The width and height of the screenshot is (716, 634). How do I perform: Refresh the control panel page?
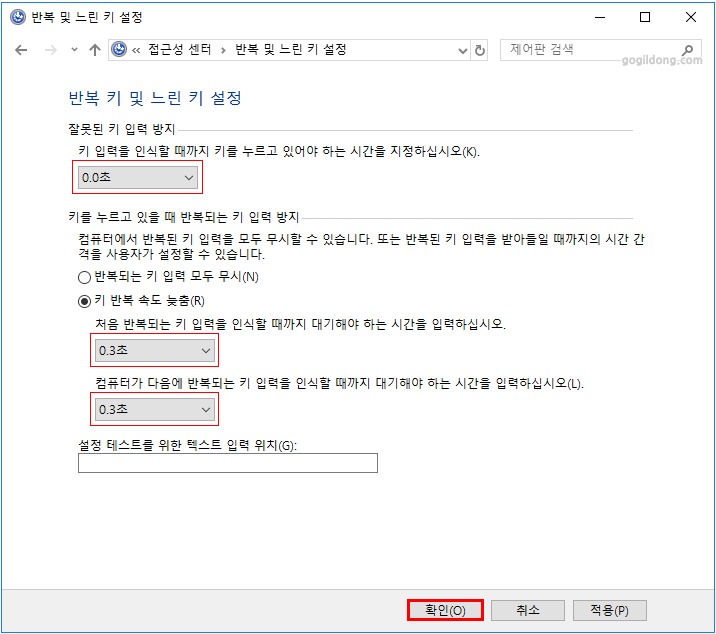pyautogui.click(x=479, y=50)
